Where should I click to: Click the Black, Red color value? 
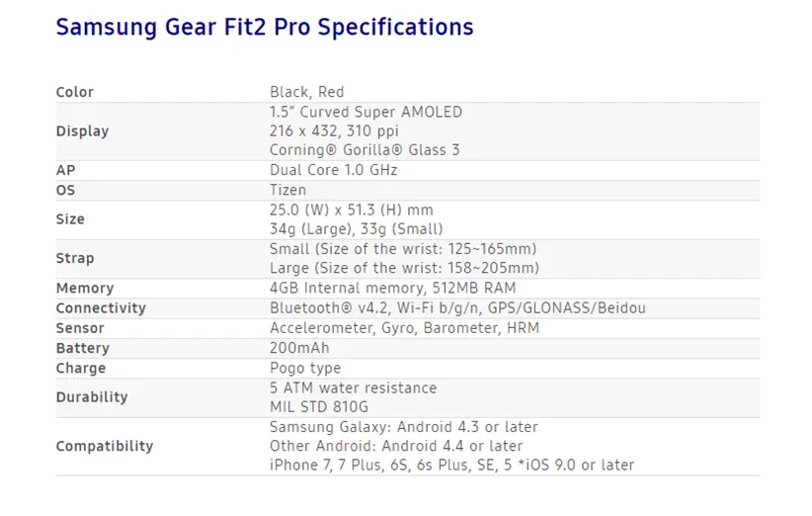[x=306, y=92]
